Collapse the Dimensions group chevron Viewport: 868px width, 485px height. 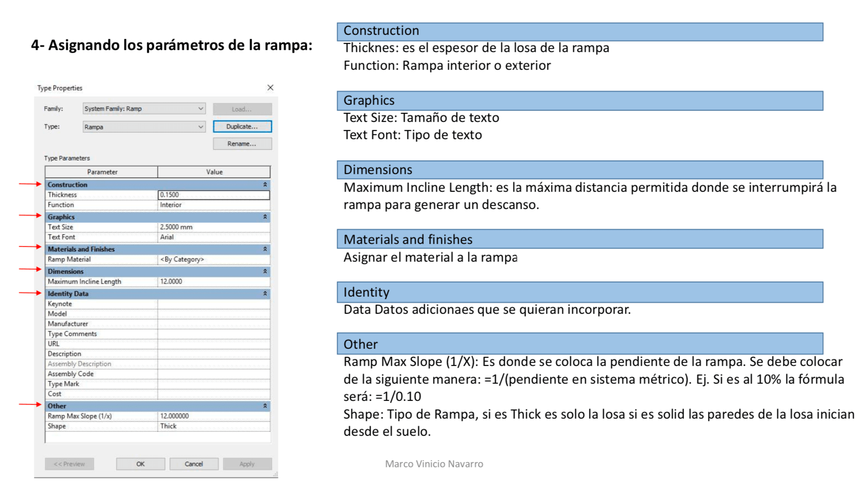[265, 271]
